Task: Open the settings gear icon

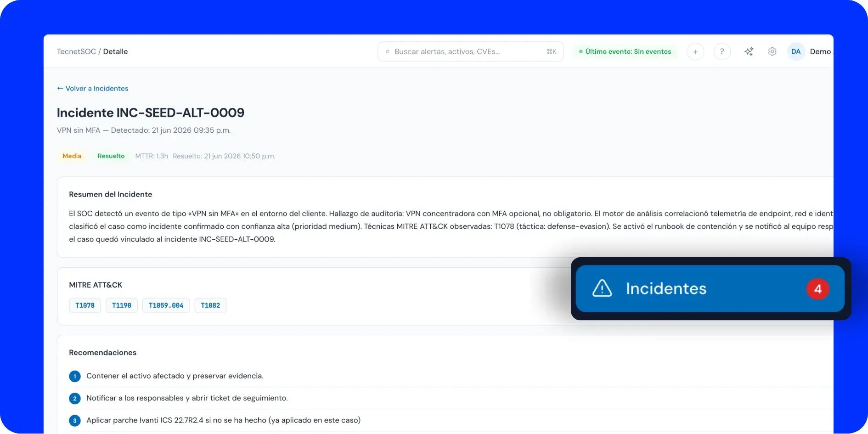Action: point(772,52)
